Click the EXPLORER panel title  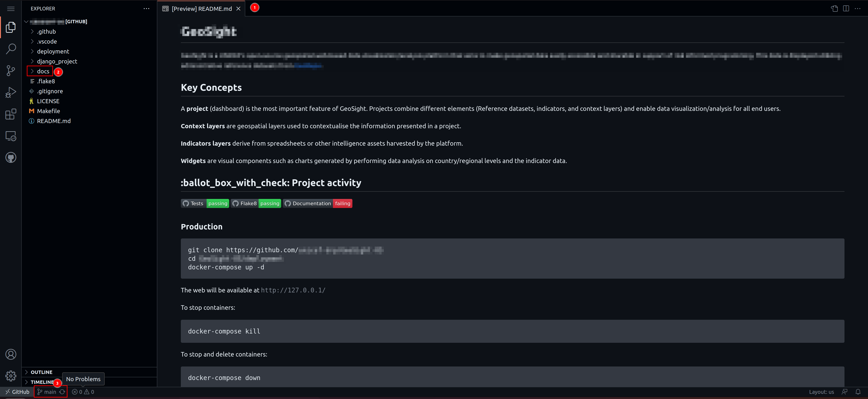pos(43,9)
